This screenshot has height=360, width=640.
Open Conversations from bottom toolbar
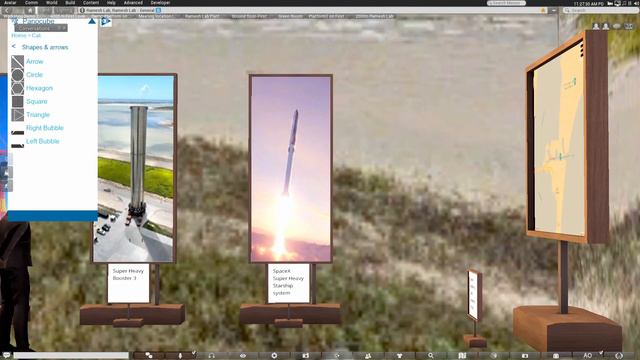tap(149, 356)
